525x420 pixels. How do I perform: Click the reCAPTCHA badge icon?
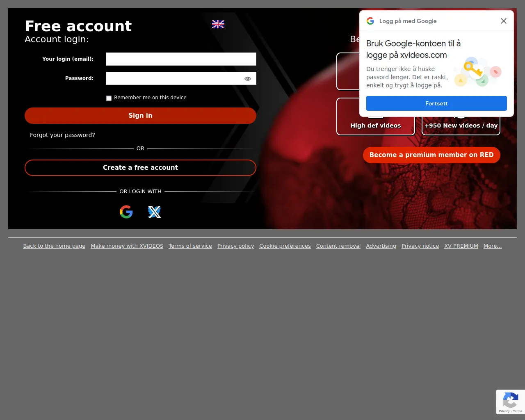pyautogui.click(x=511, y=400)
